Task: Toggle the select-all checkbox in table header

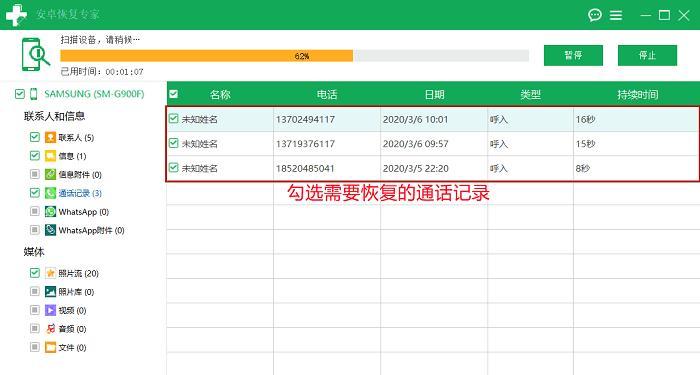Action: (x=174, y=94)
